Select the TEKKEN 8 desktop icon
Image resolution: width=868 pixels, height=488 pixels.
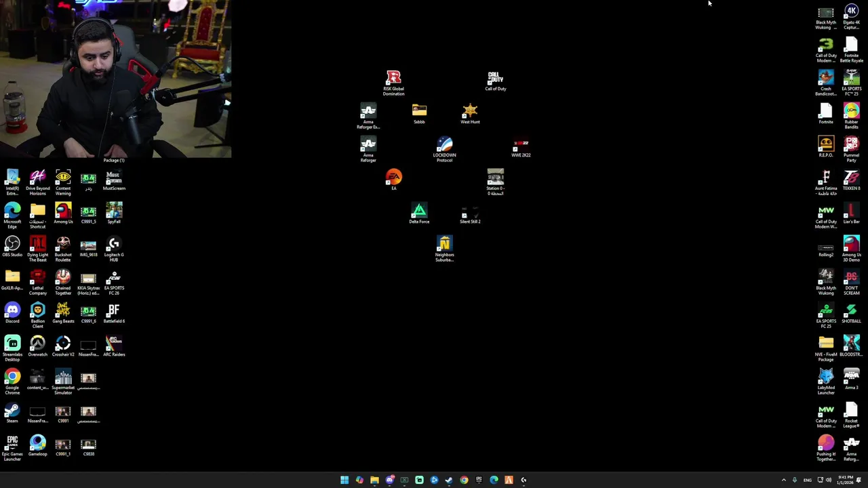[x=851, y=180]
